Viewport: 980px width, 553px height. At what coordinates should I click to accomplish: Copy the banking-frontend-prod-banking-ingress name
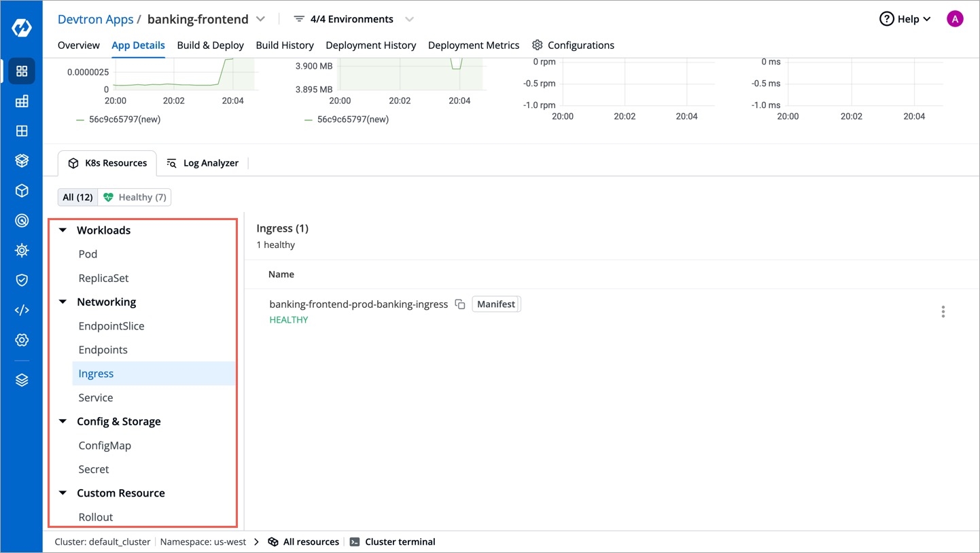pyautogui.click(x=460, y=304)
